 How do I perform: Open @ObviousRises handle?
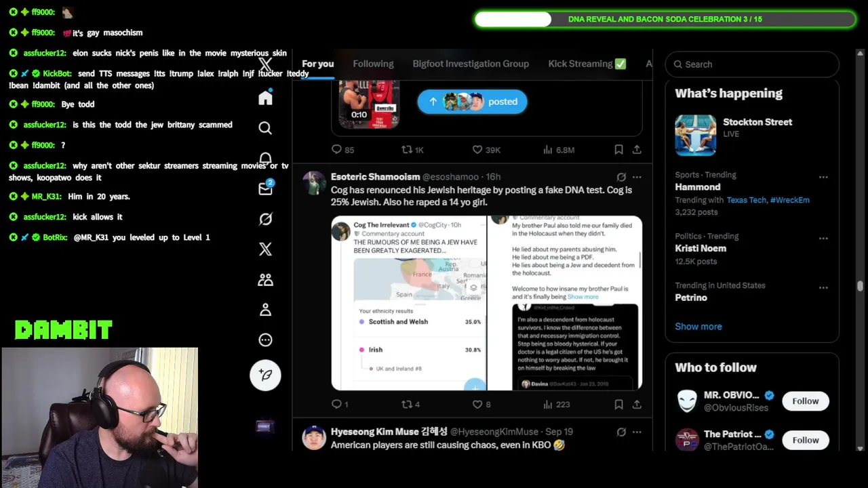tap(736, 407)
